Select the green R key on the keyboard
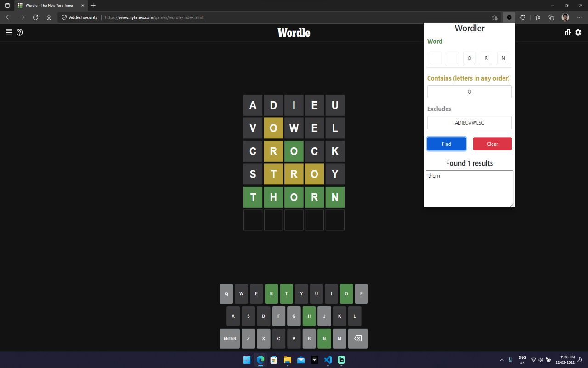588x368 pixels. [271, 293]
